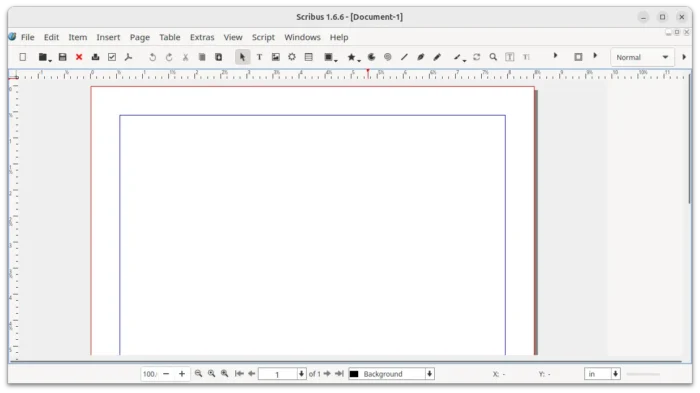Open the Edit menu
The image size is (700, 393).
coord(51,37)
